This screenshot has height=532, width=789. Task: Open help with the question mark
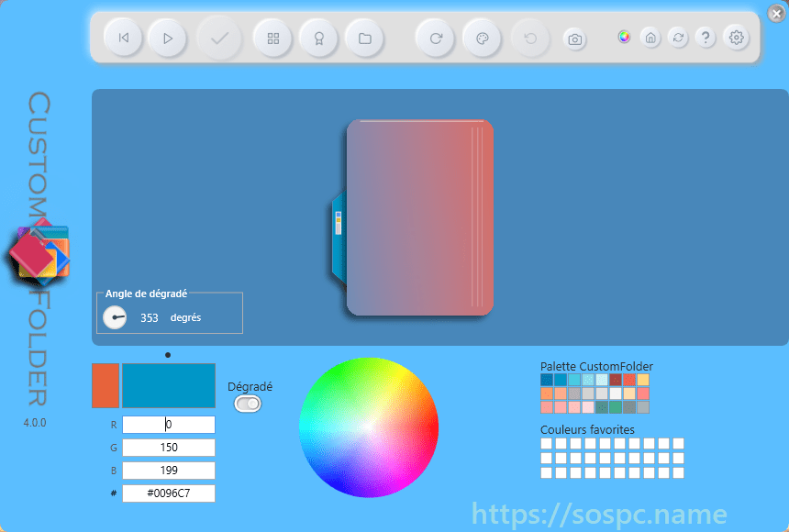pos(706,38)
